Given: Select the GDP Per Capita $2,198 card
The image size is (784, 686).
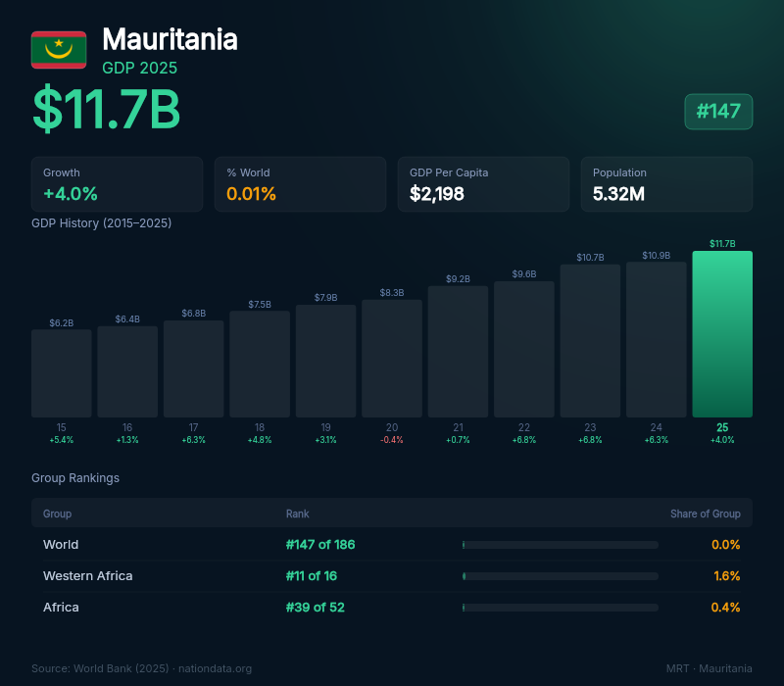Looking at the screenshot, I should pos(483,184).
